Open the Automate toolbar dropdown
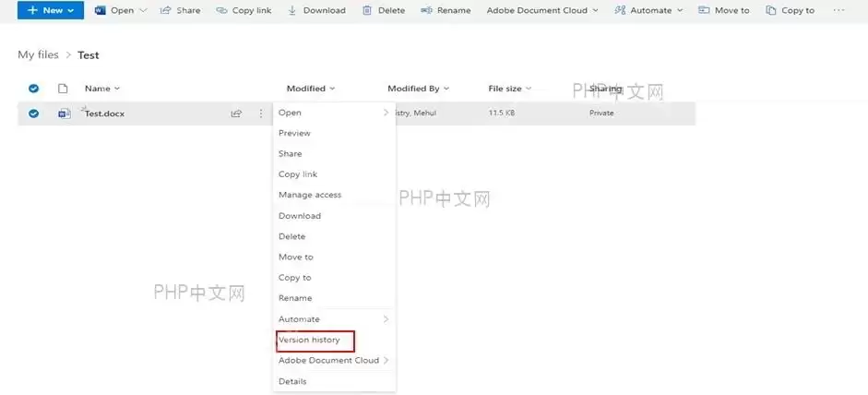The width and height of the screenshot is (868, 395). (648, 10)
